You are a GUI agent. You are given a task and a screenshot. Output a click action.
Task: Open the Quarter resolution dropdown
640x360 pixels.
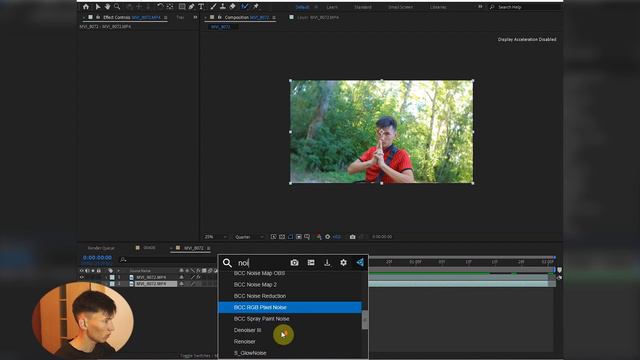pyautogui.click(x=249, y=237)
